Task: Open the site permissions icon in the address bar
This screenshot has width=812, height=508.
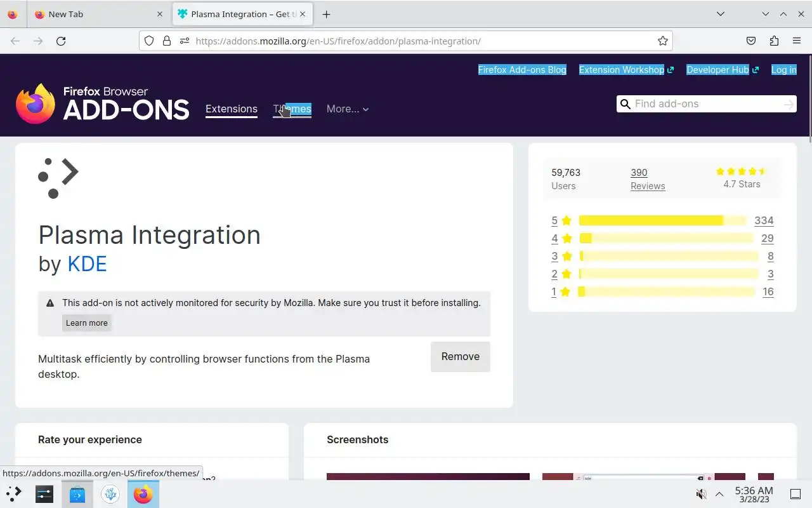Action: click(185, 41)
